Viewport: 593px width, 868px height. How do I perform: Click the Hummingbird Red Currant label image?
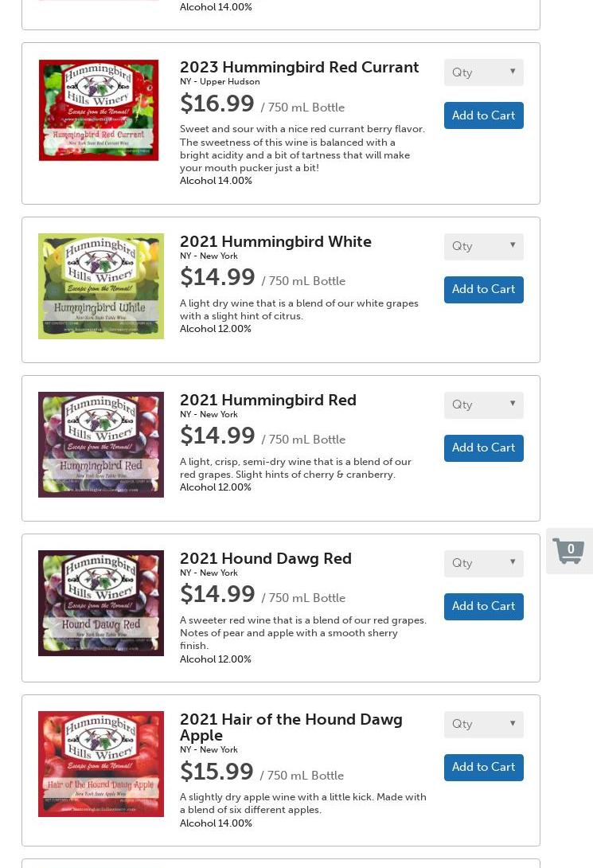click(99, 110)
